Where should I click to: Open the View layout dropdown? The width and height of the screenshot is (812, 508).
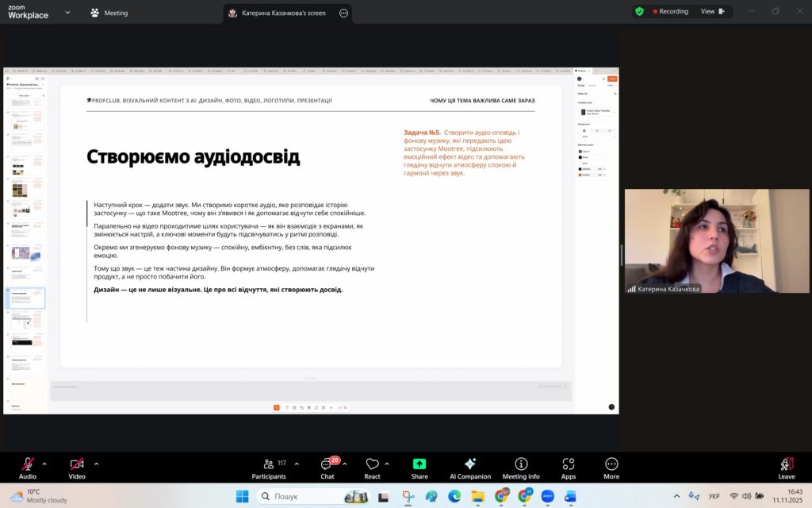[711, 12]
